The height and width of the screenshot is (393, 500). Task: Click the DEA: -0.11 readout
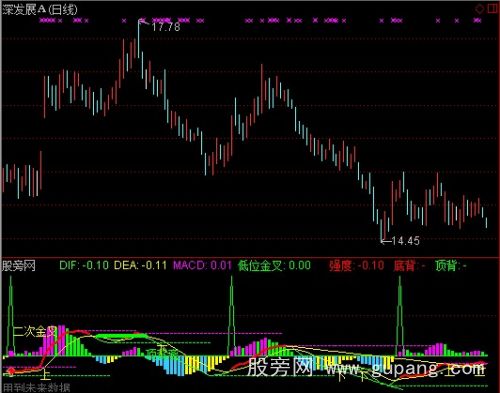140,266
